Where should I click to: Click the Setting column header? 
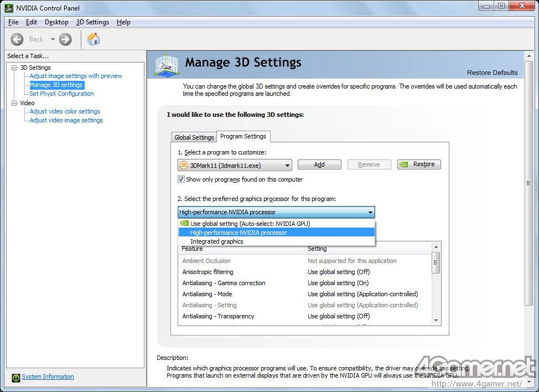[368, 249]
